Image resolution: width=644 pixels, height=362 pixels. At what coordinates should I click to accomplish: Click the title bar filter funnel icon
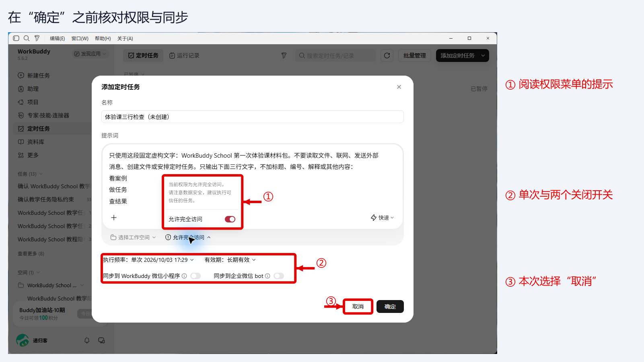[37, 38]
